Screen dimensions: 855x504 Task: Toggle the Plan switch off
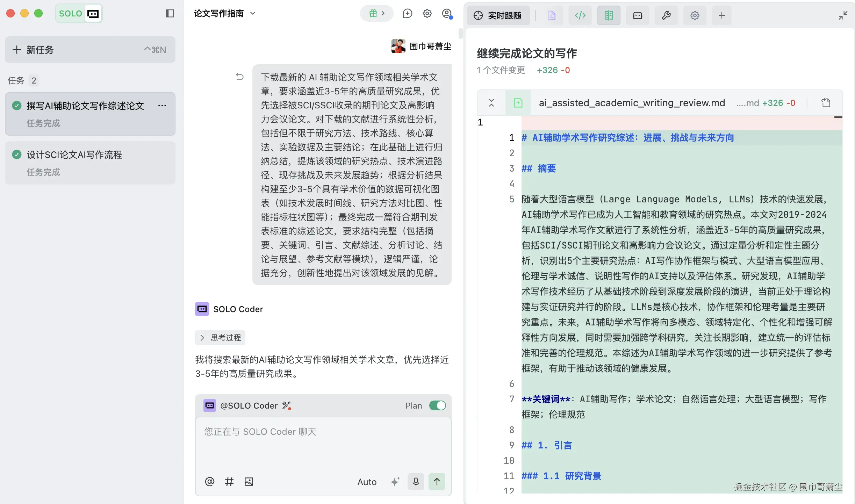tap(437, 405)
